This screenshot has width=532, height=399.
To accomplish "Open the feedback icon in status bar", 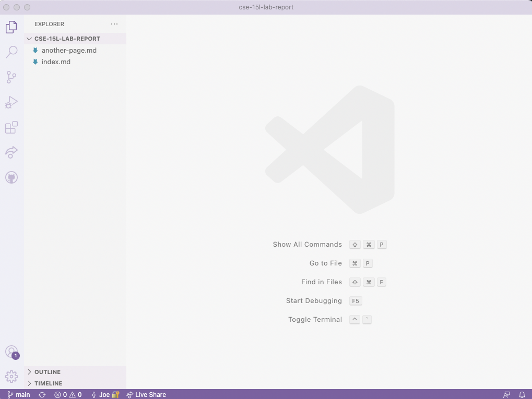I will click(506, 395).
